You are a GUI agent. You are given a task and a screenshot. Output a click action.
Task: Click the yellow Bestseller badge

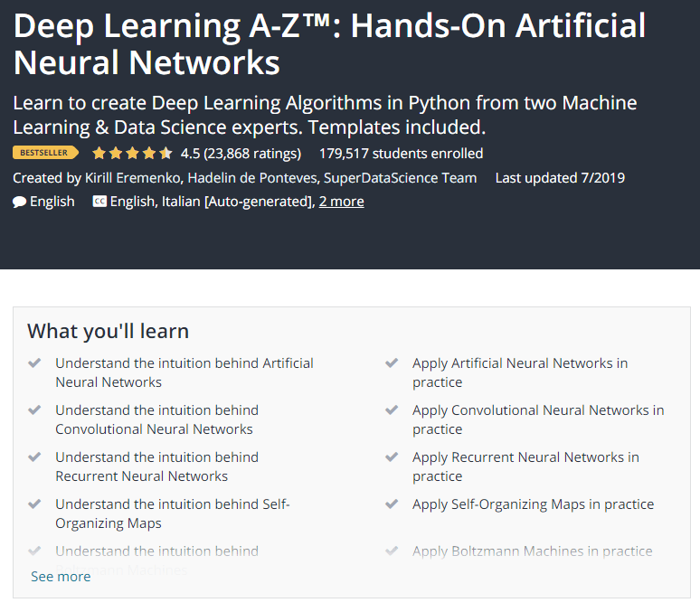coord(45,153)
